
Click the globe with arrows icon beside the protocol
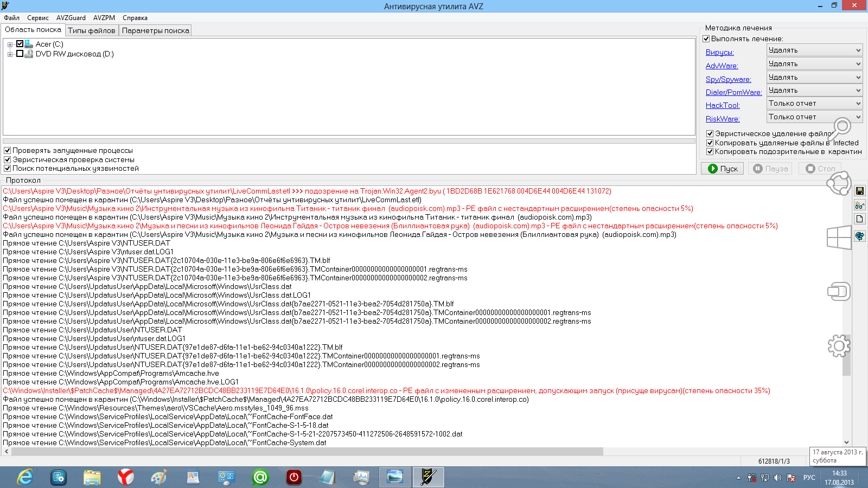pos(860,236)
